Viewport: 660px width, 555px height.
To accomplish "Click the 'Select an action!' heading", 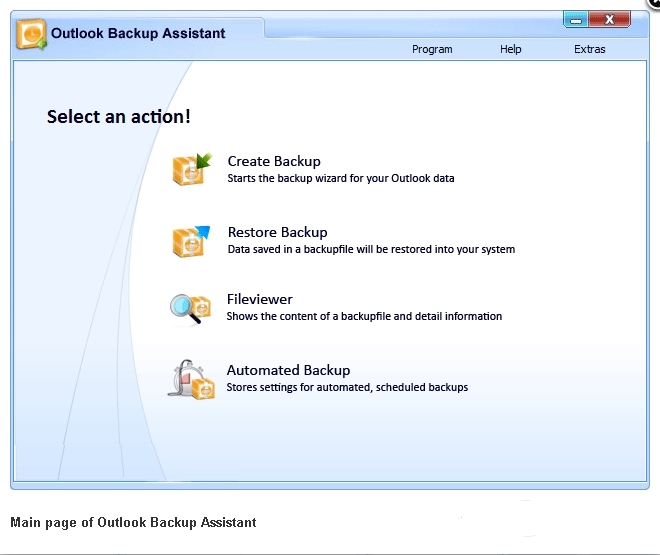I will click(x=119, y=117).
